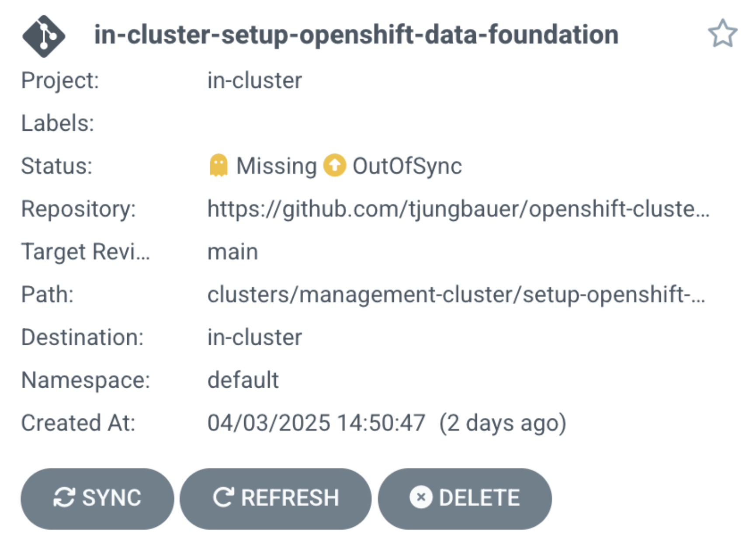The image size is (756, 542).
Task: Click the Missing health status text
Action: click(276, 166)
